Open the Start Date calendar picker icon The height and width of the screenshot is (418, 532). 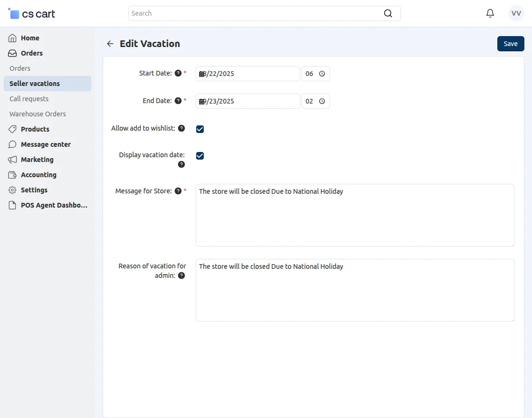click(202, 74)
